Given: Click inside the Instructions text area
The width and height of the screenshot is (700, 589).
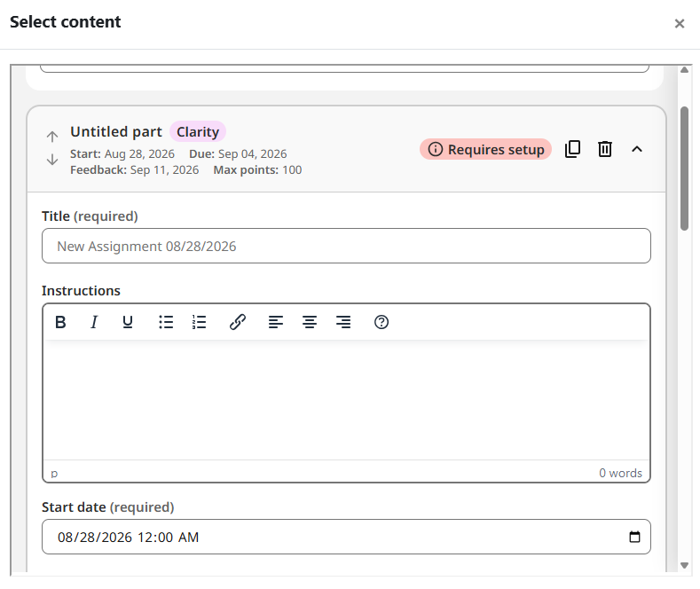Looking at the screenshot, I should tap(346, 400).
